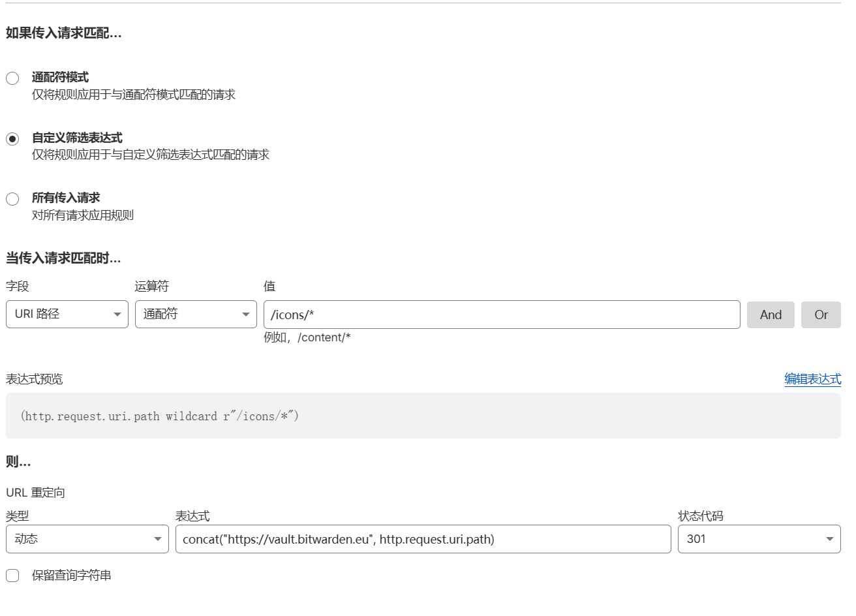The height and width of the screenshot is (616, 856).
Task: Click the And button
Action: click(771, 315)
